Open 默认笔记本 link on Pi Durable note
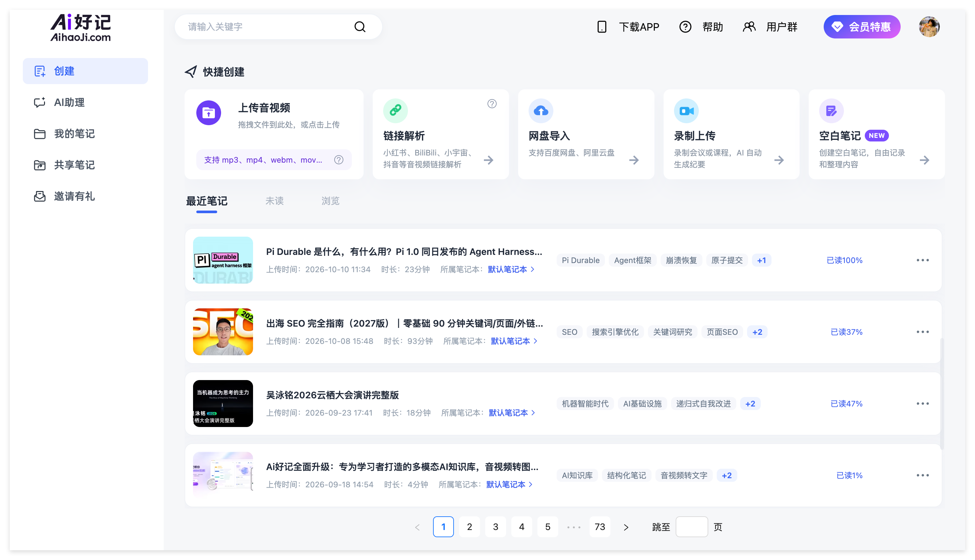 pos(511,269)
